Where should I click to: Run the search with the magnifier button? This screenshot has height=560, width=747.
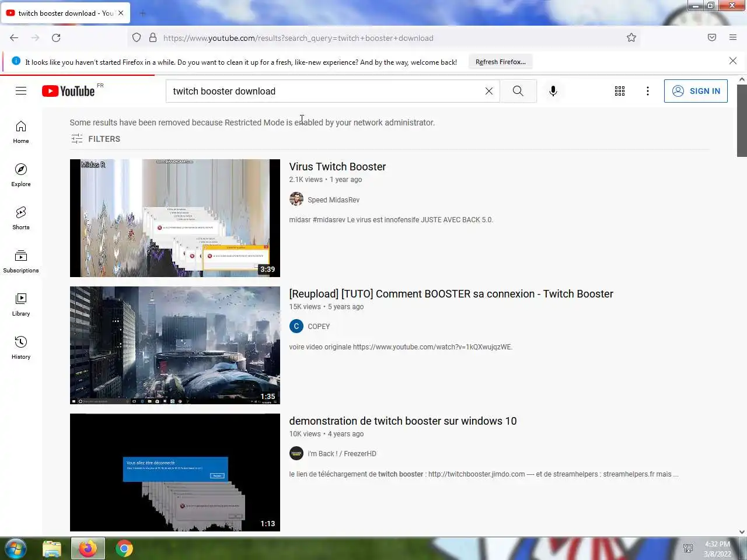point(518,91)
